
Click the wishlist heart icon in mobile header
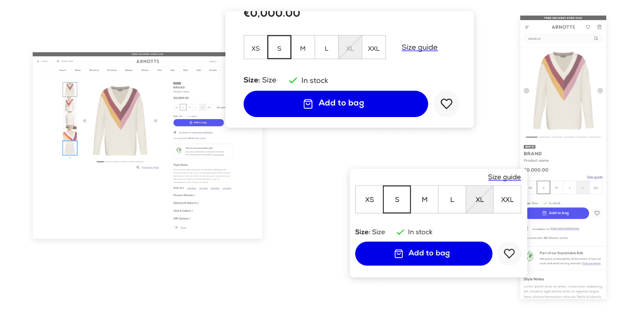(x=588, y=27)
